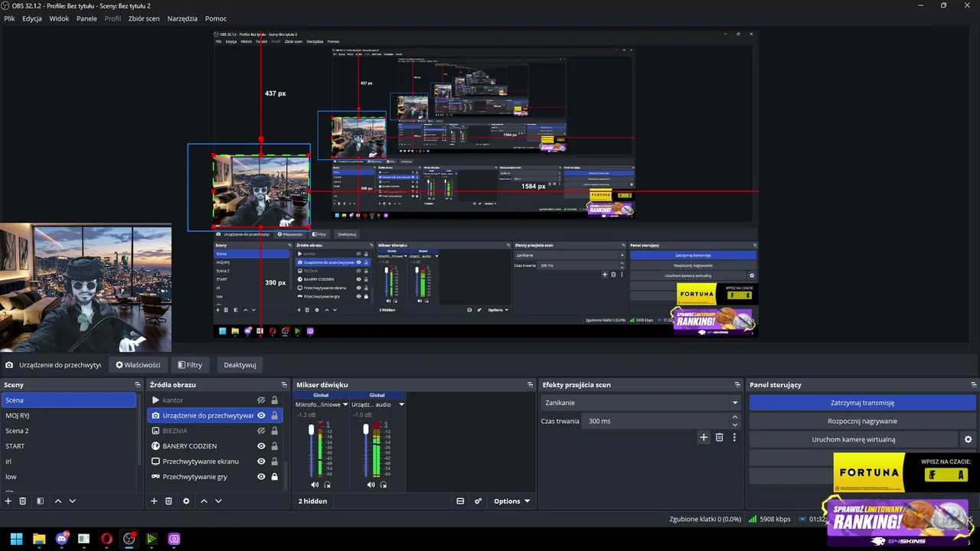Toggle monitoring icon for Mikrofon channel
This screenshot has height=551, width=980.
328,485
